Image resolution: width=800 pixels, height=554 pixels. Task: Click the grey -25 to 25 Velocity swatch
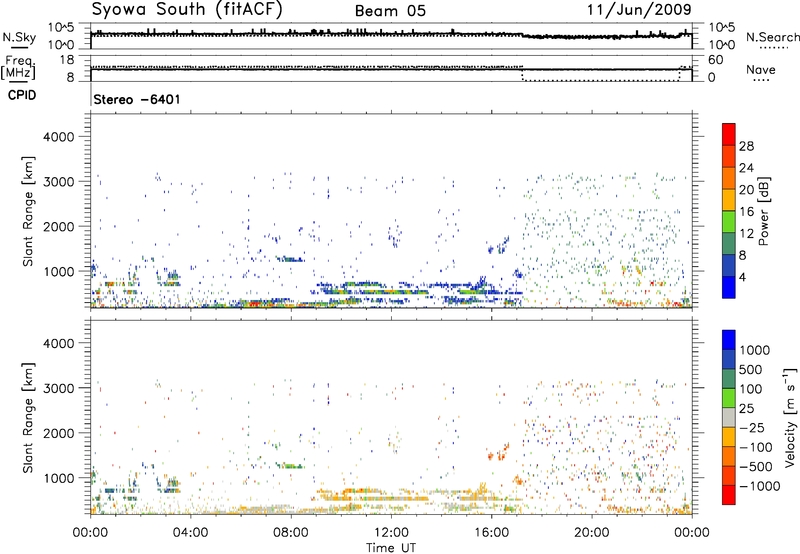click(x=729, y=418)
